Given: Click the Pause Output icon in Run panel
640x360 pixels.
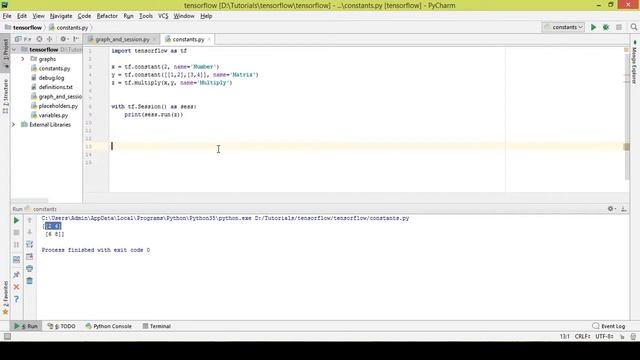Looking at the screenshot, I should [16, 244].
